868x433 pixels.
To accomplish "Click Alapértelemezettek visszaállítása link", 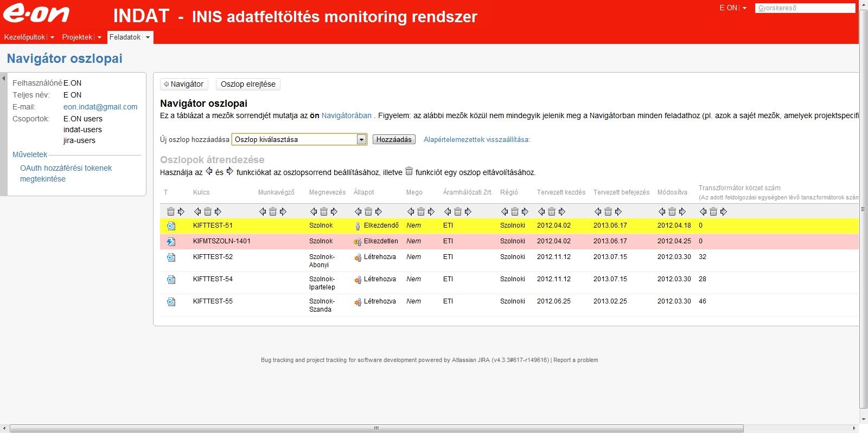I will pyautogui.click(x=477, y=139).
